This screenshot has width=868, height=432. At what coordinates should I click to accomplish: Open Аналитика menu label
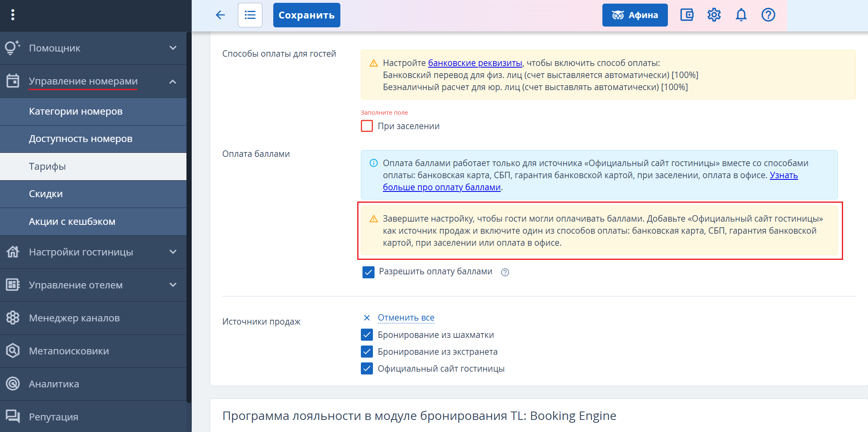click(54, 384)
